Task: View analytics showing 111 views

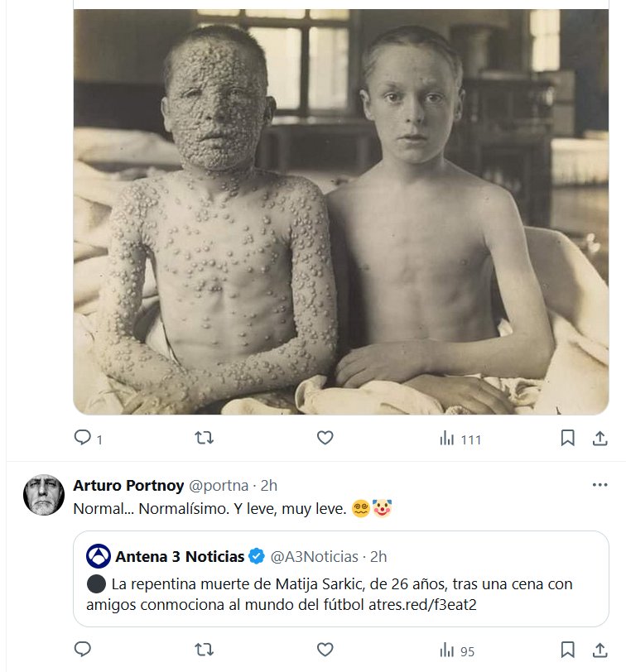Action: [x=460, y=439]
